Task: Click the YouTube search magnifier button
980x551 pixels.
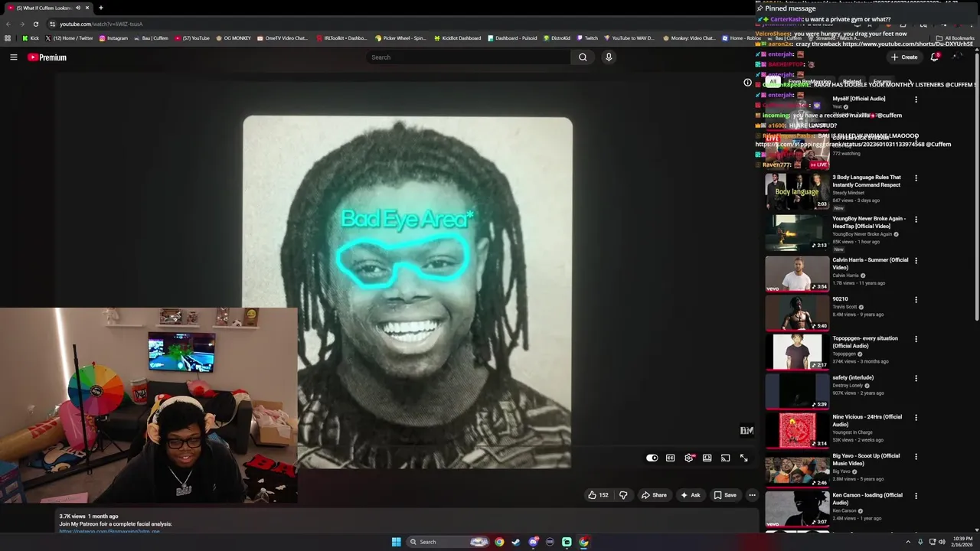Action: pos(583,57)
